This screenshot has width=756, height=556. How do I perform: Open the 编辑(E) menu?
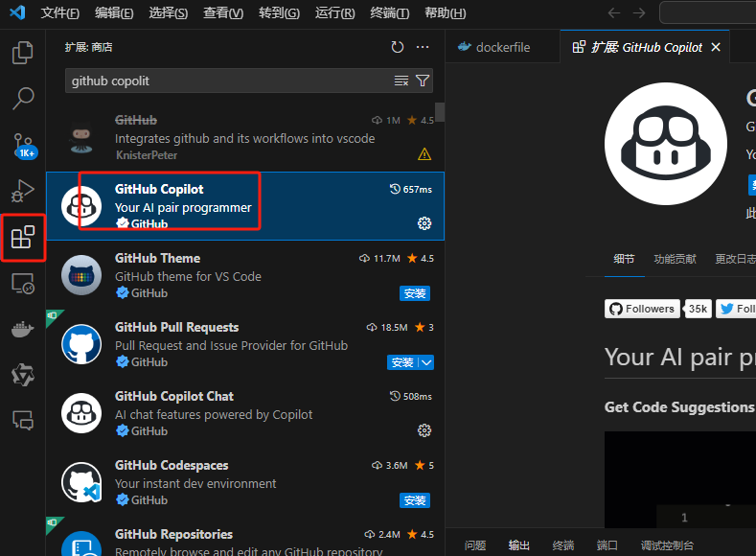pos(114,13)
